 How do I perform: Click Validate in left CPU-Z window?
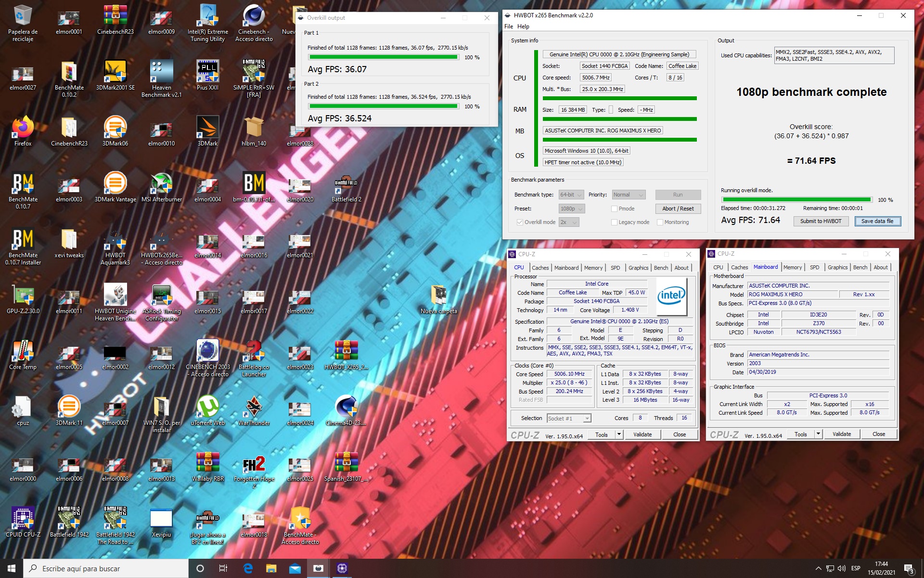pos(642,434)
